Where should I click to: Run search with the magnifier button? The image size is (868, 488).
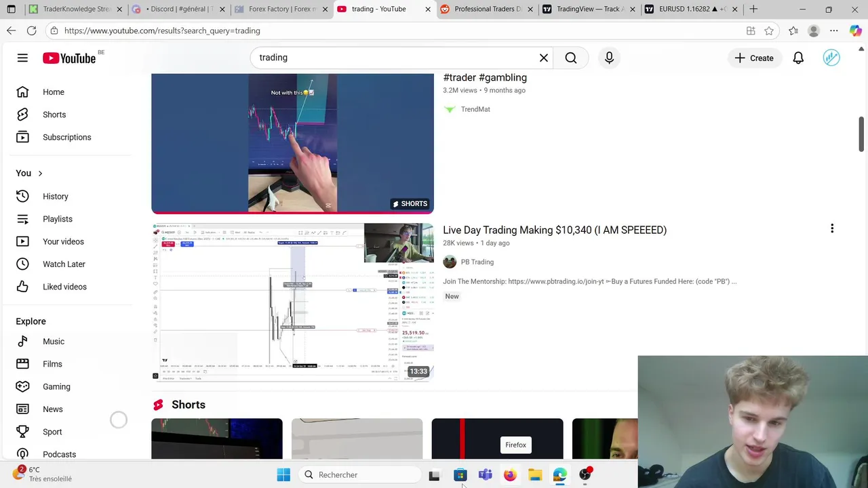tap(571, 58)
